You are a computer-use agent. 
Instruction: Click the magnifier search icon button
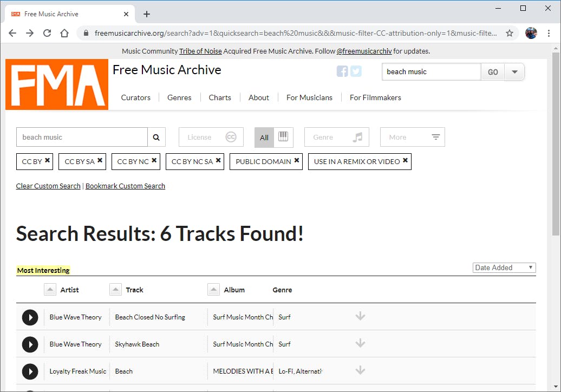coord(156,138)
